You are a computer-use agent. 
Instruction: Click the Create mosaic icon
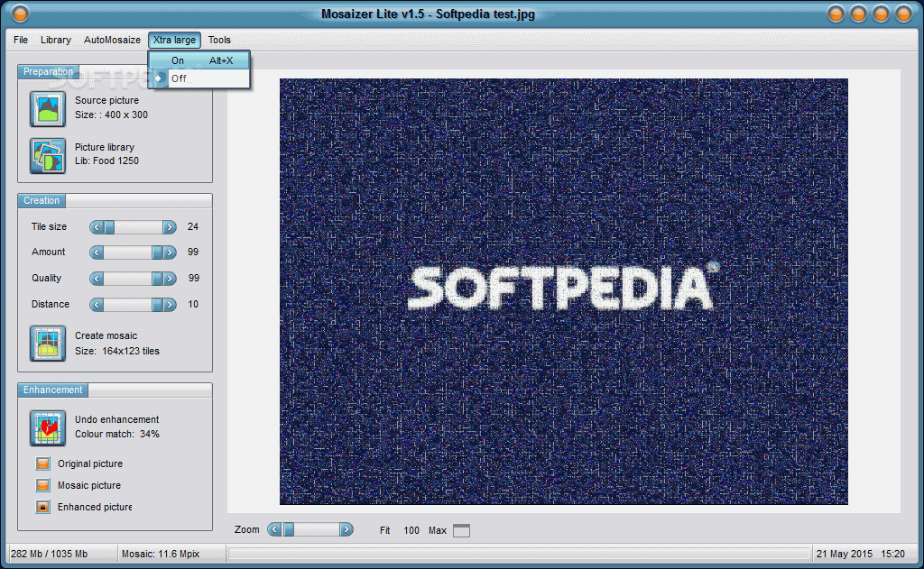coord(48,344)
